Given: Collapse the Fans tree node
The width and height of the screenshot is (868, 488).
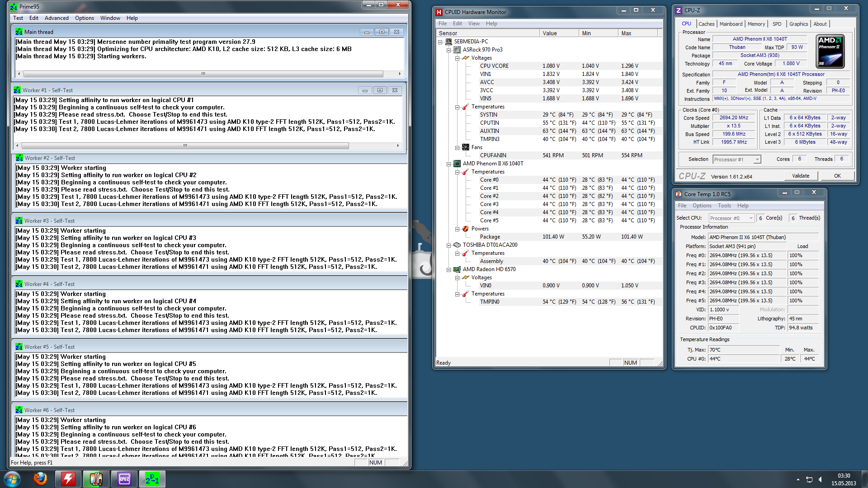Looking at the screenshot, I should click(x=457, y=147).
